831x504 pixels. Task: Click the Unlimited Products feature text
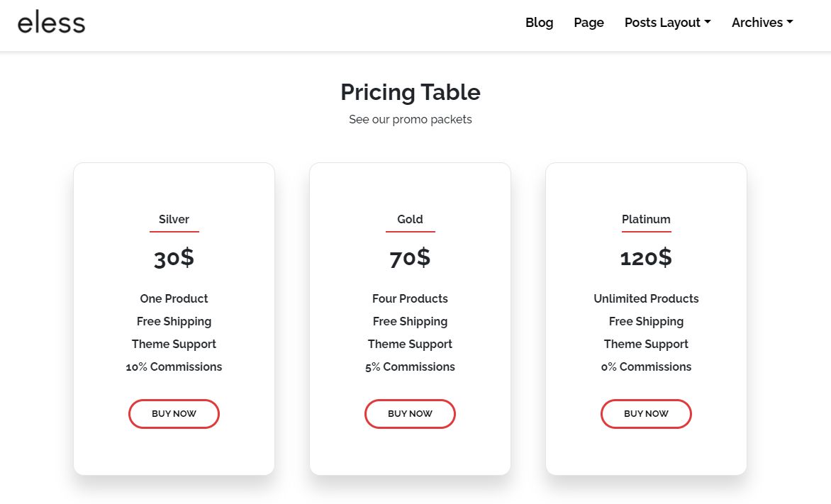[646, 298]
